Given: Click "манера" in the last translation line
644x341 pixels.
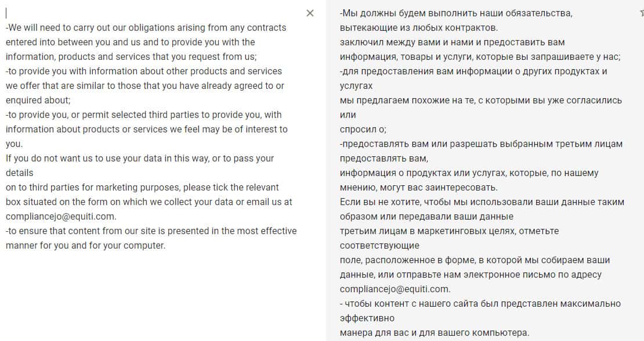Looking at the screenshot, I should coord(355,332).
